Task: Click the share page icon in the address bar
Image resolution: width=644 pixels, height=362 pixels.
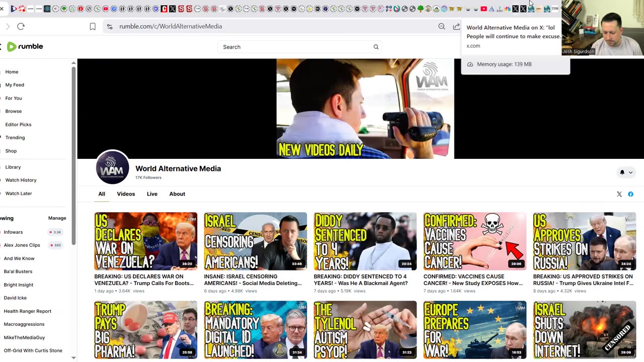Action: pyautogui.click(x=456, y=27)
